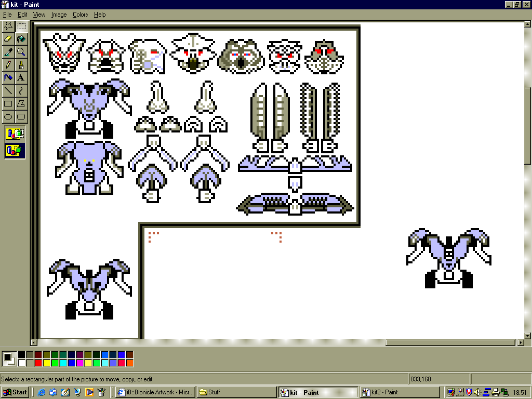Select the Fill With Color bucket tool
532x399 pixels.
(21, 39)
